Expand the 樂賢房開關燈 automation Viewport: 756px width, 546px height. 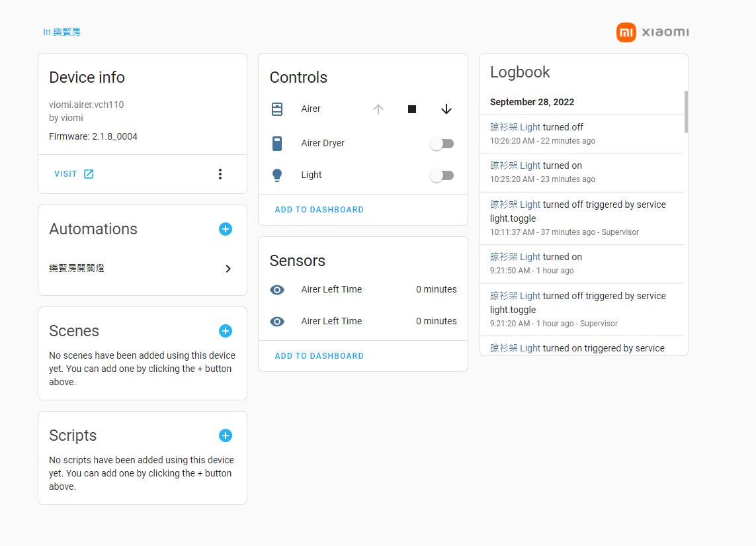(228, 269)
